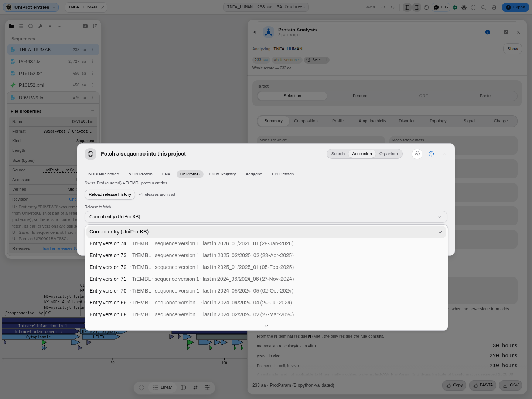Collapse the File properties section

[x=93, y=111]
